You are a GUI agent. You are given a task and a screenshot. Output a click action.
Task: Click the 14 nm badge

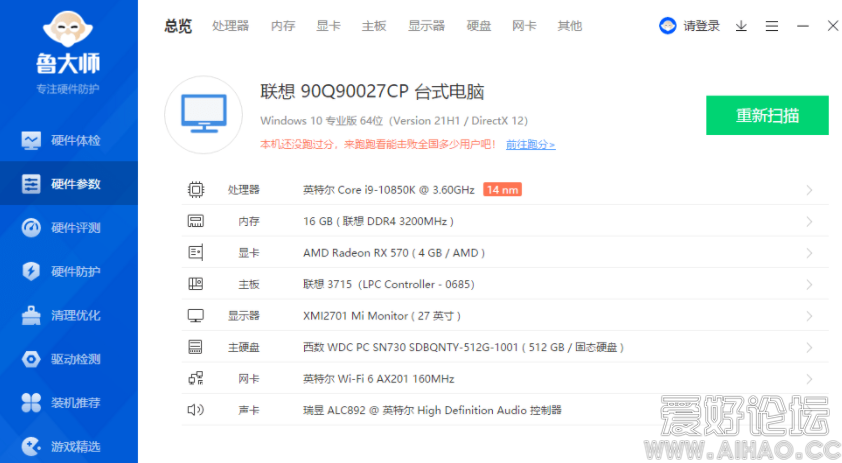point(502,190)
